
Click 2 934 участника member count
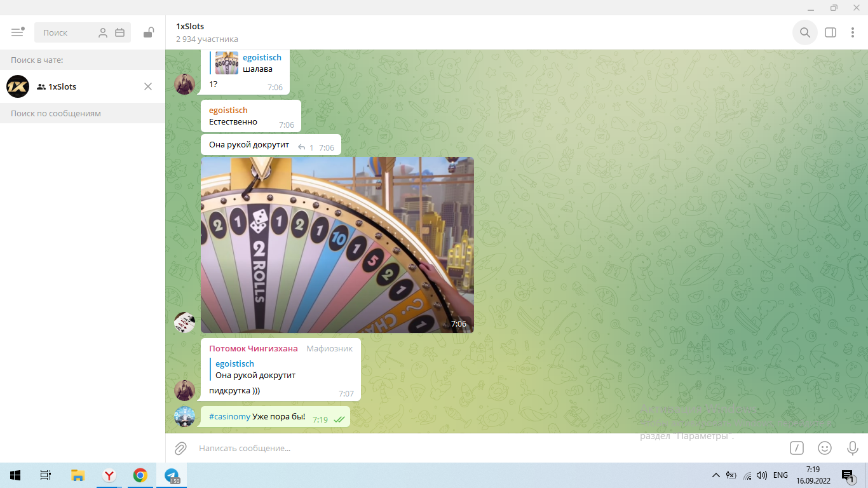click(x=207, y=39)
